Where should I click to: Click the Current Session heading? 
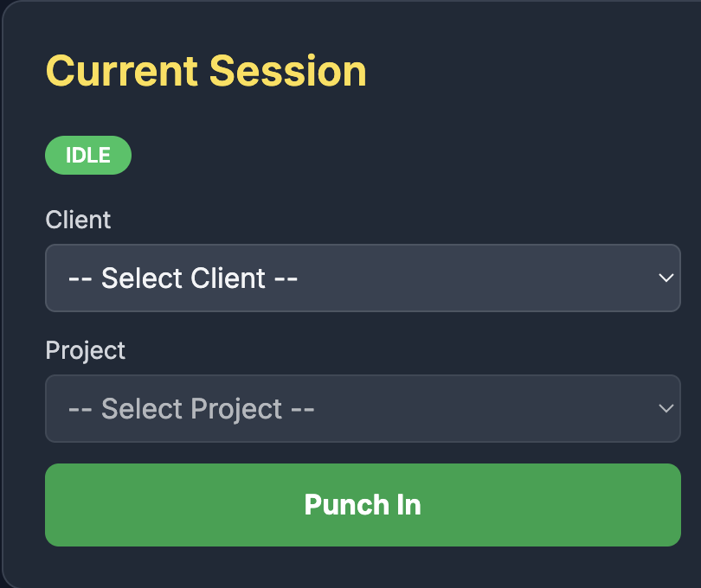tap(206, 71)
